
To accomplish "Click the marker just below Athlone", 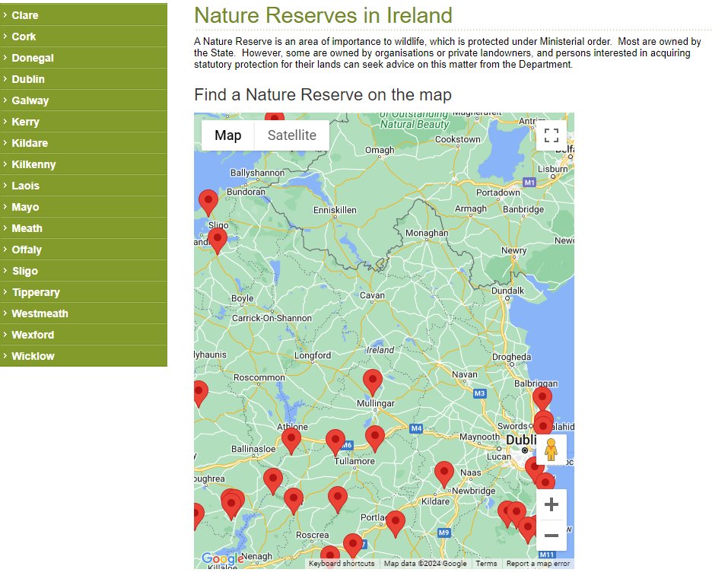I will click(291, 440).
